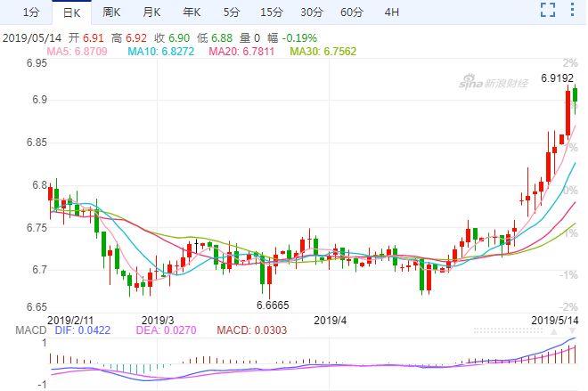The height and width of the screenshot is (391, 588).
Task: Click the DIF: 0.0422 value
Action: (83, 330)
